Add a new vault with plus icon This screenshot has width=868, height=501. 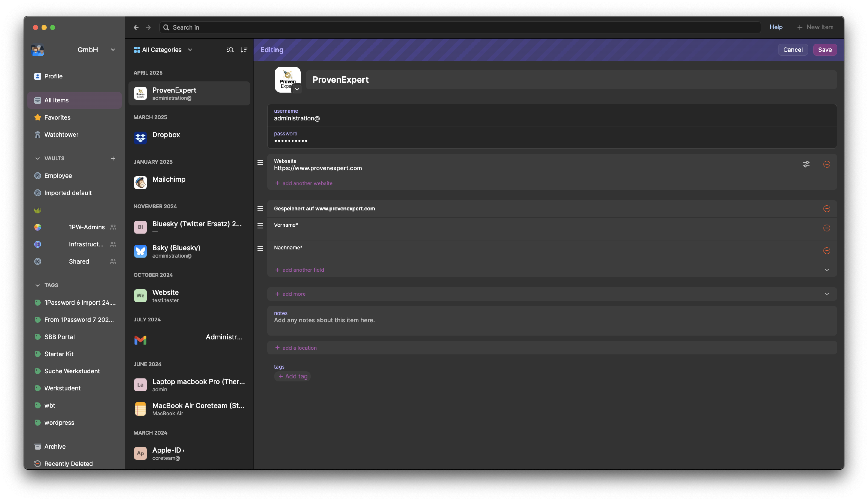pos(113,158)
